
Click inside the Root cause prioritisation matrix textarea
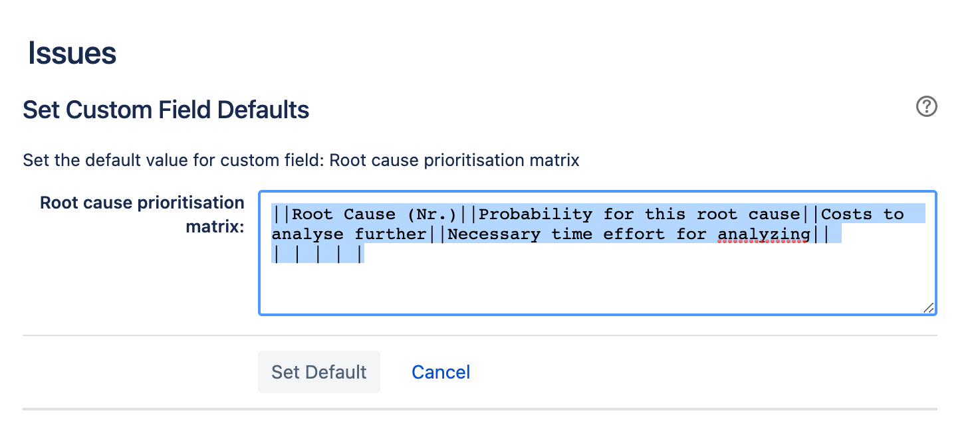(598, 279)
